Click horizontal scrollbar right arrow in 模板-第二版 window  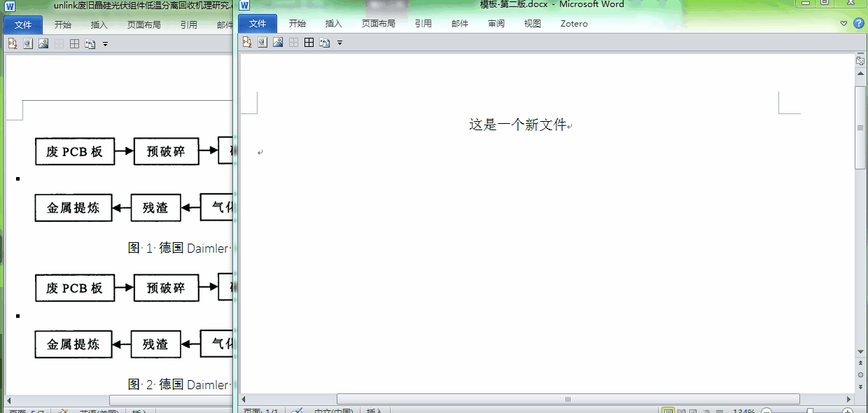[x=848, y=399]
